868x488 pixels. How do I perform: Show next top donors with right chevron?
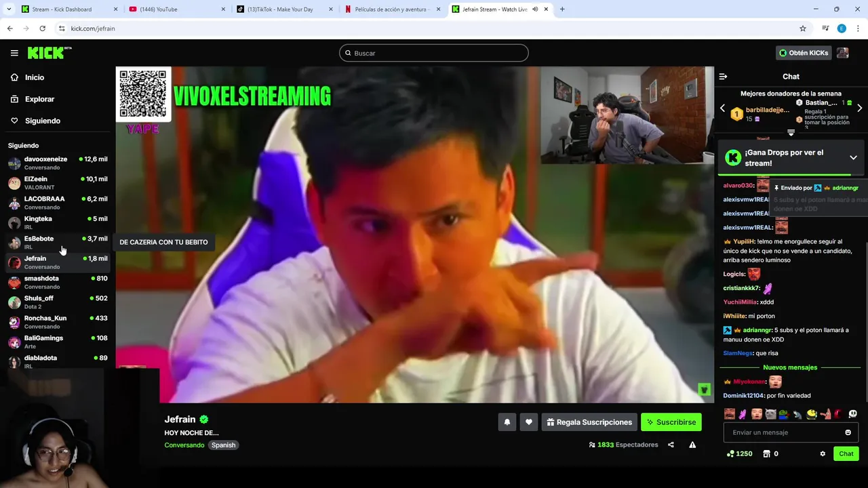859,108
